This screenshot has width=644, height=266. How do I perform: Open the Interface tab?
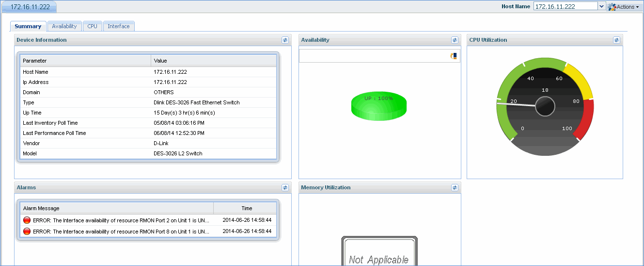click(119, 26)
